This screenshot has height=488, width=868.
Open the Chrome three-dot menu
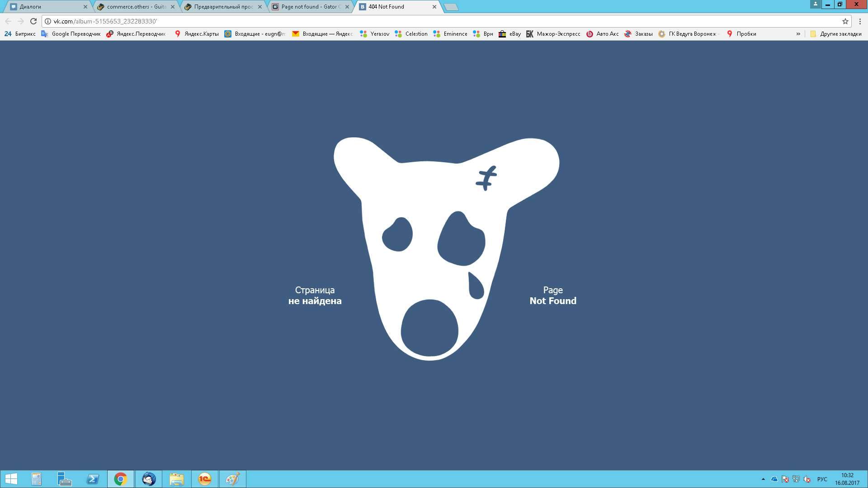tap(860, 21)
